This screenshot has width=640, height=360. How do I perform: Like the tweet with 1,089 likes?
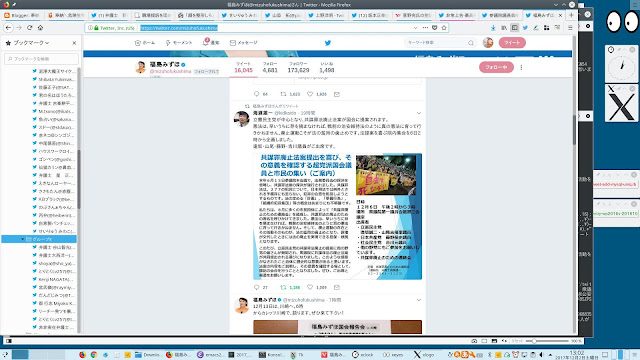pos(310,287)
